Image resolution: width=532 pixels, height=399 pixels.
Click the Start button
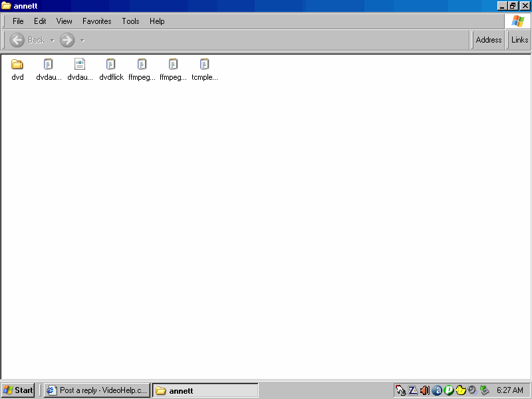(18, 390)
